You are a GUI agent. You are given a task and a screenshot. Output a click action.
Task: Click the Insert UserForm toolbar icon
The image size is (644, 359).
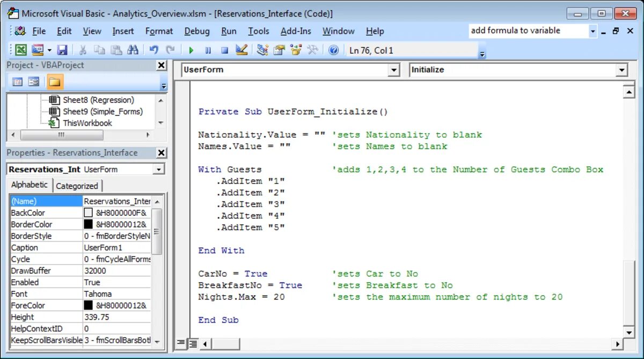tap(37, 50)
